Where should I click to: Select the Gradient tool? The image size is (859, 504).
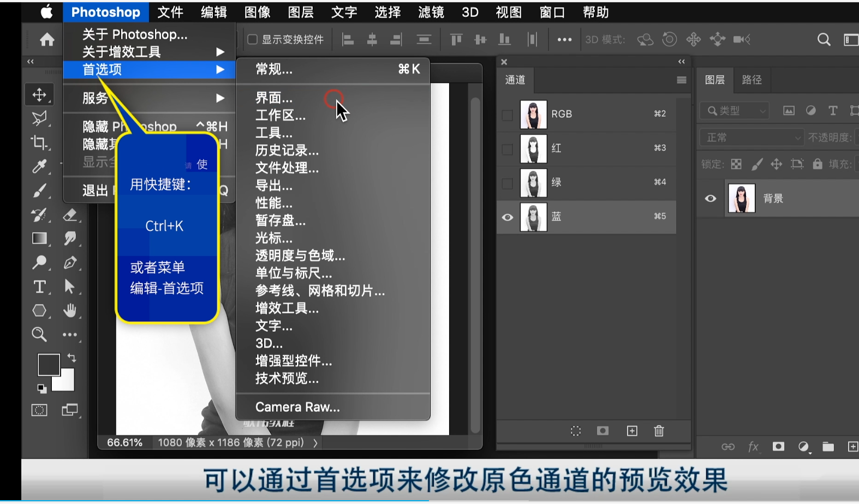click(x=39, y=238)
